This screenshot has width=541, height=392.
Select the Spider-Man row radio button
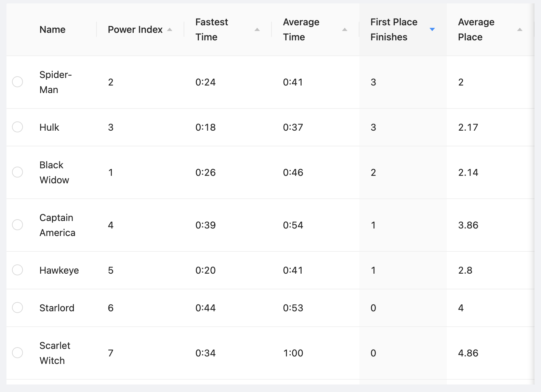pyautogui.click(x=17, y=82)
